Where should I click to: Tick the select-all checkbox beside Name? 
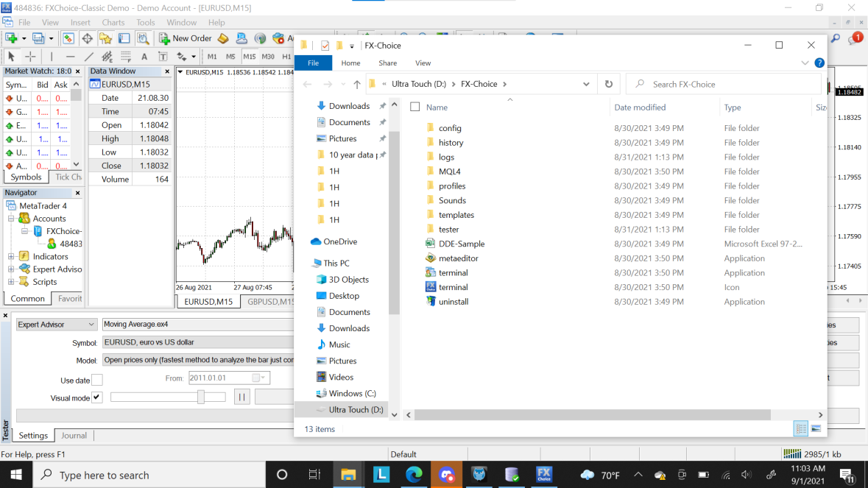pyautogui.click(x=414, y=107)
